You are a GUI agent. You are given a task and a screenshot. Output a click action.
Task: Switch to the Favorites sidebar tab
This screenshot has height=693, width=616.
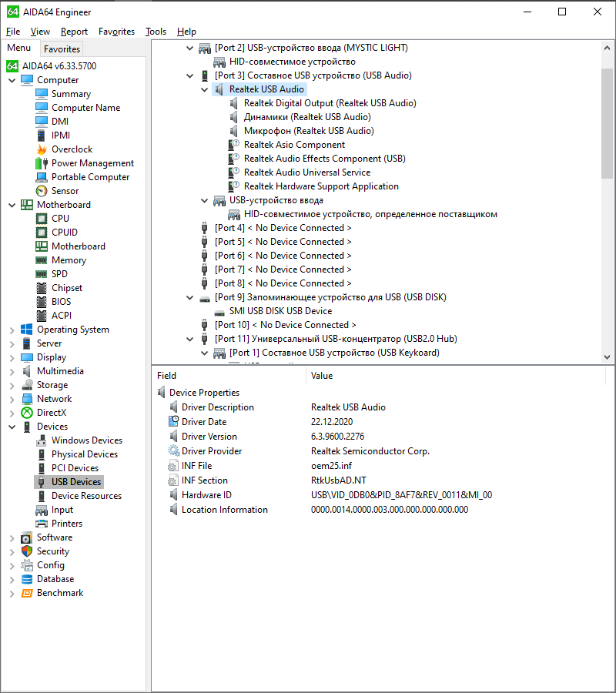pos(62,49)
